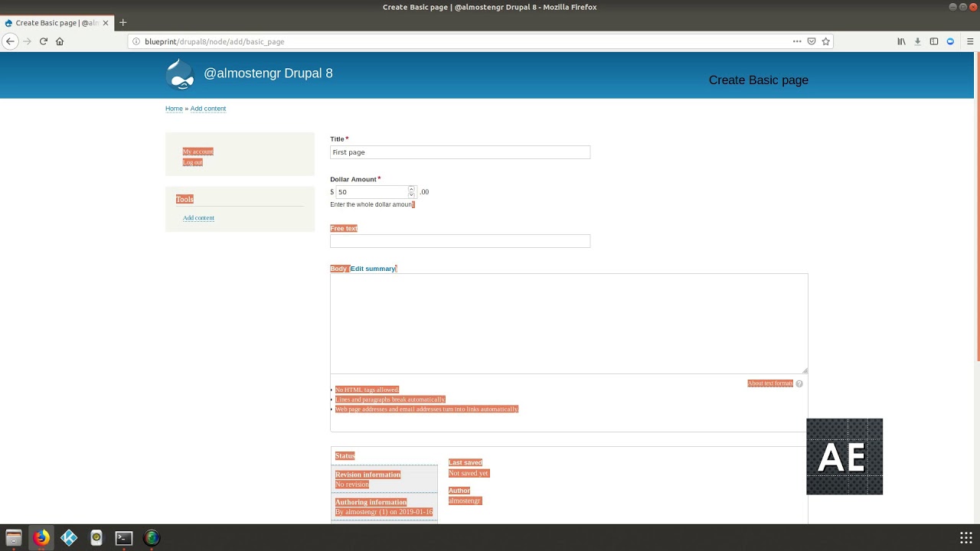Screen dimensions: 980x551
Task: Click Add content breadcrumb link
Action: pos(208,109)
